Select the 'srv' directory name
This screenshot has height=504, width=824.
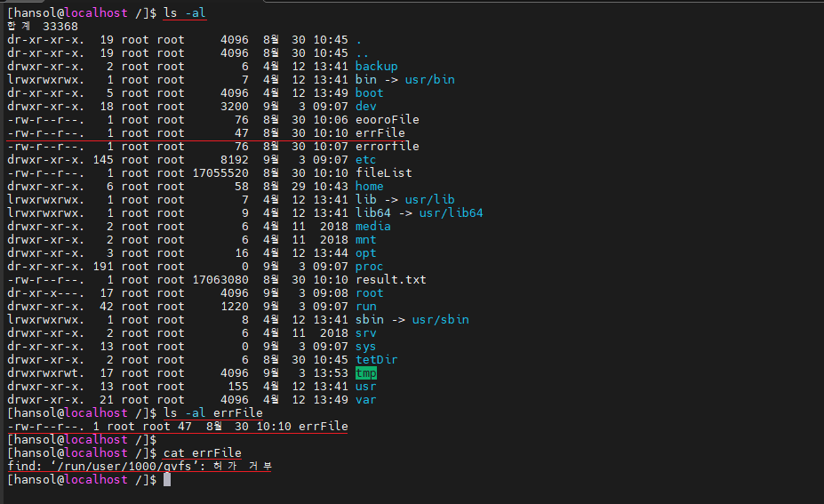pos(365,333)
